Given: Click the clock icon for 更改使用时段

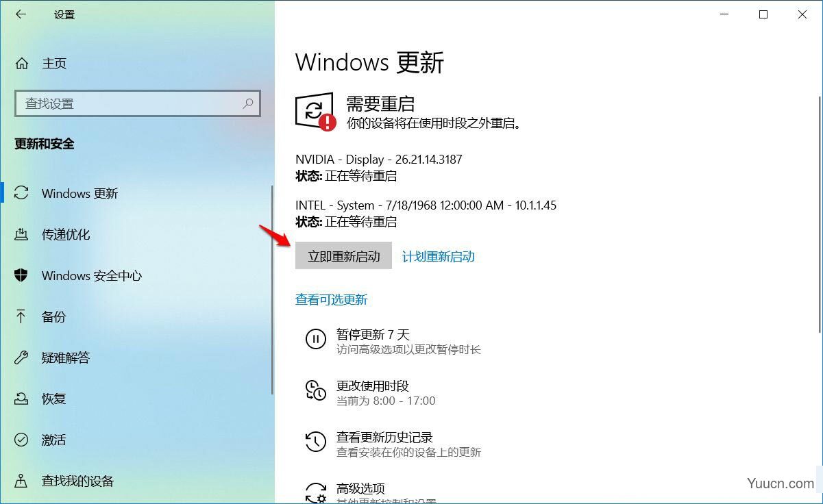Looking at the screenshot, I should point(315,390).
